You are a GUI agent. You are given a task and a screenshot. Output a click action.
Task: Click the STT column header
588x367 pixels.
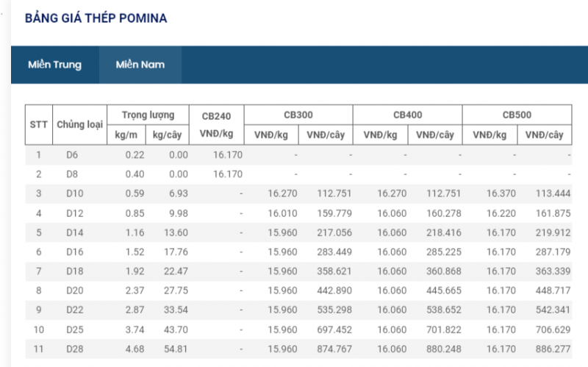pyautogui.click(x=38, y=124)
